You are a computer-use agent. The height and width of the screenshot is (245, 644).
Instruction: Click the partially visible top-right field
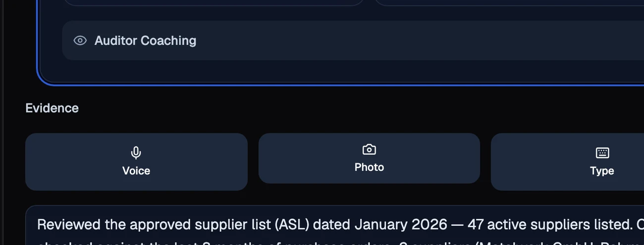[x=510, y=2]
